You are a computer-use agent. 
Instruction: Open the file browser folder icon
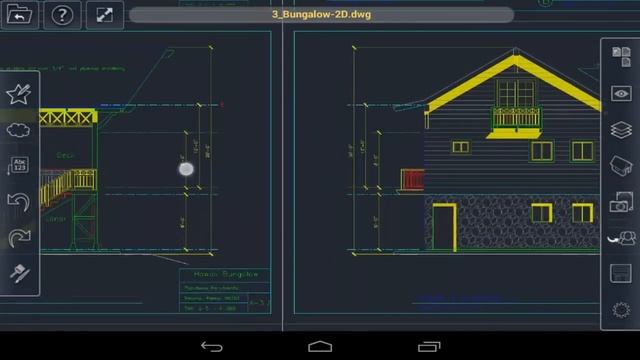click(20, 15)
